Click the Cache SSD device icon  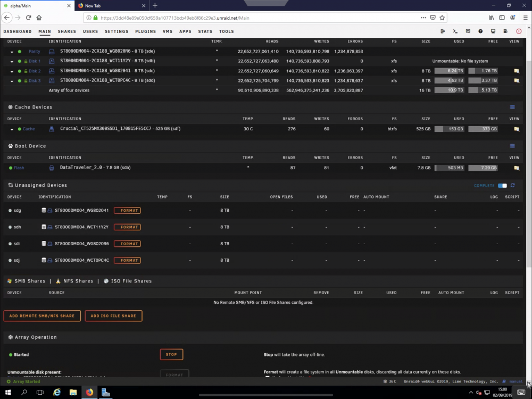tap(52, 129)
